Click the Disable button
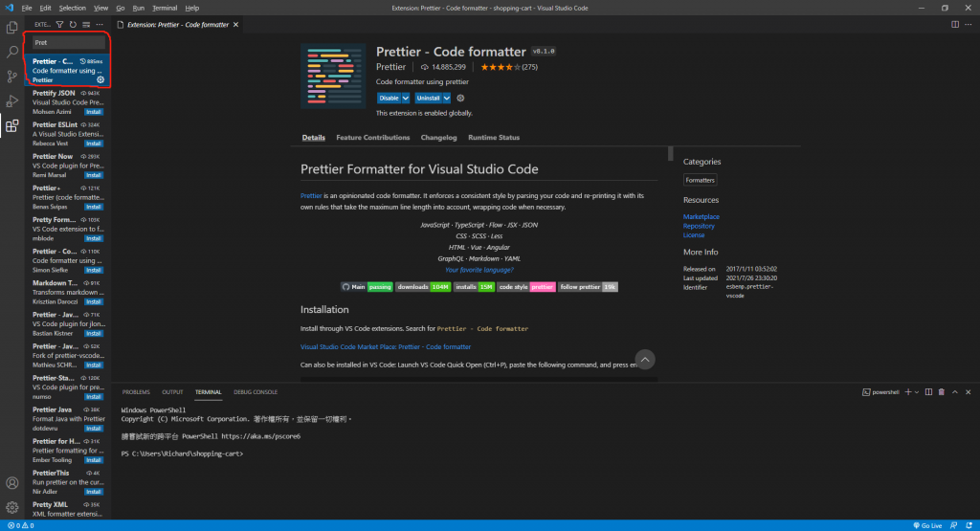 click(389, 99)
